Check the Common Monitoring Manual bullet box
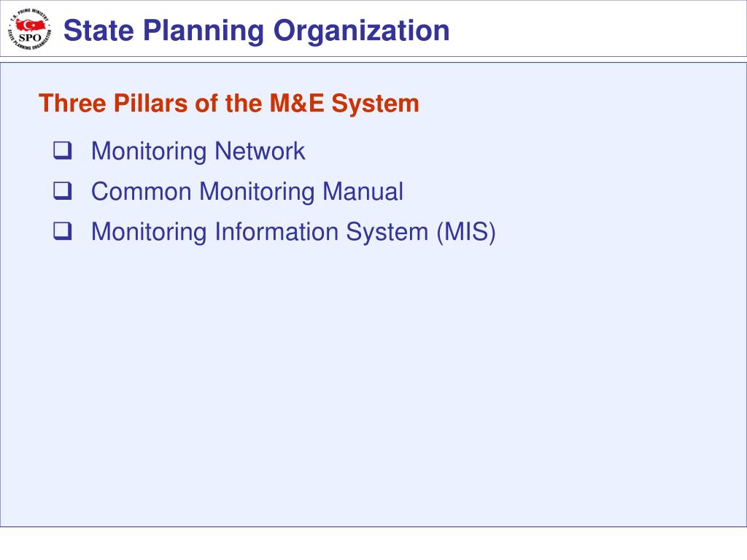747x560 pixels. (x=63, y=191)
